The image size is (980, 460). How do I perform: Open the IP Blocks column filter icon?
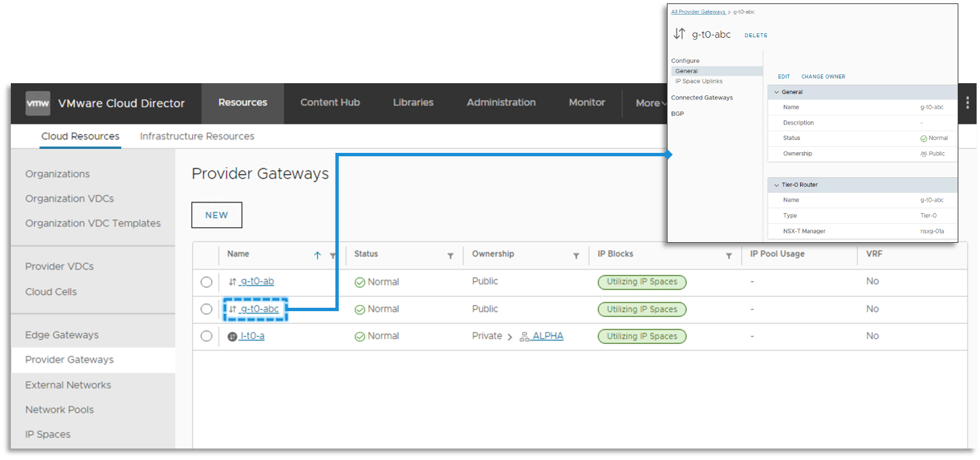coord(729,256)
